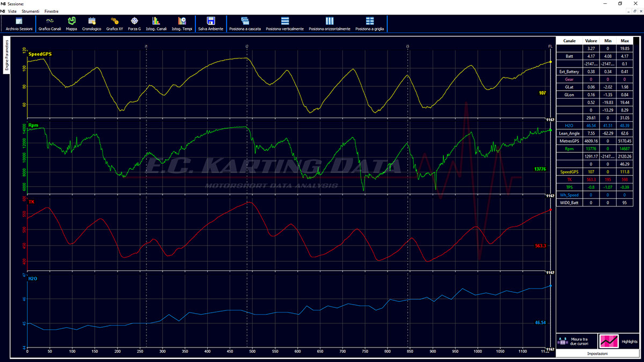Open the Cronologico lap times view
The height and width of the screenshot is (362, 644).
(92, 23)
